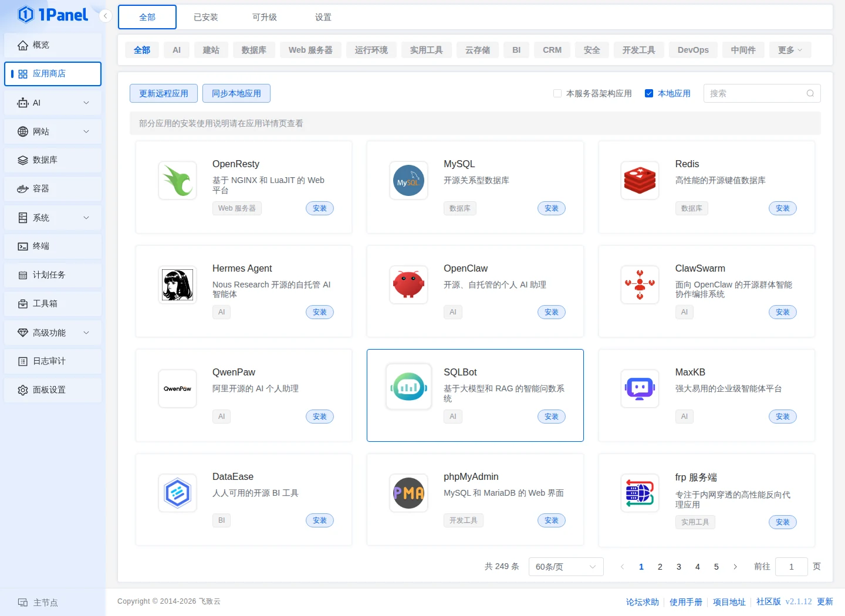845x616 pixels.
Task: Open the MySQL app icon
Action: coord(408,180)
